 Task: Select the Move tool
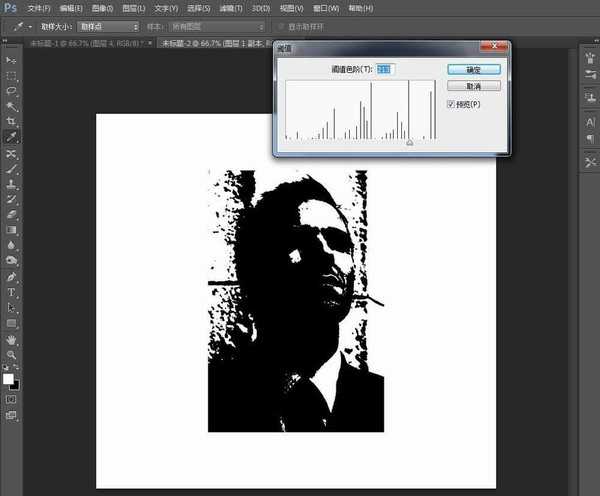pyautogui.click(x=12, y=61)
